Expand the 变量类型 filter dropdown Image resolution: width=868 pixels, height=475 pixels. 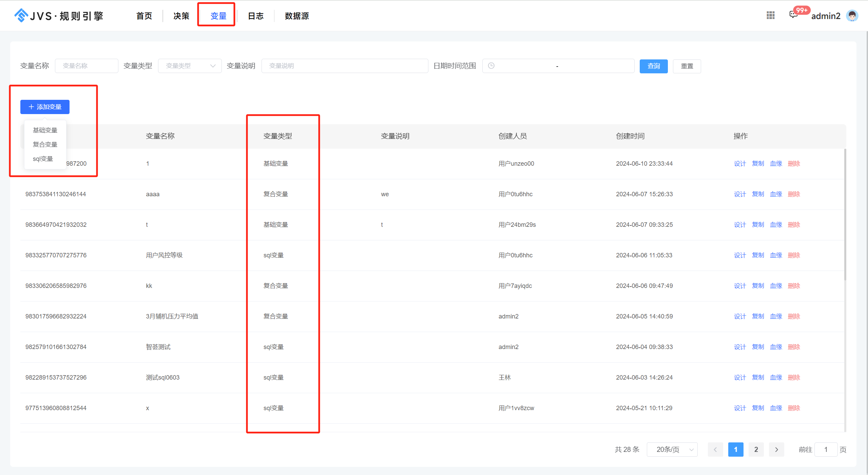click(190, 66)
